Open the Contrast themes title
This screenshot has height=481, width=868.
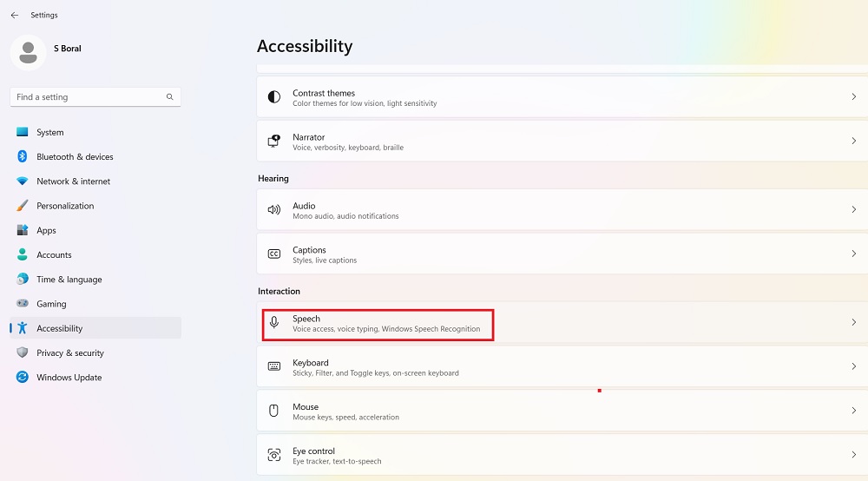324,93
